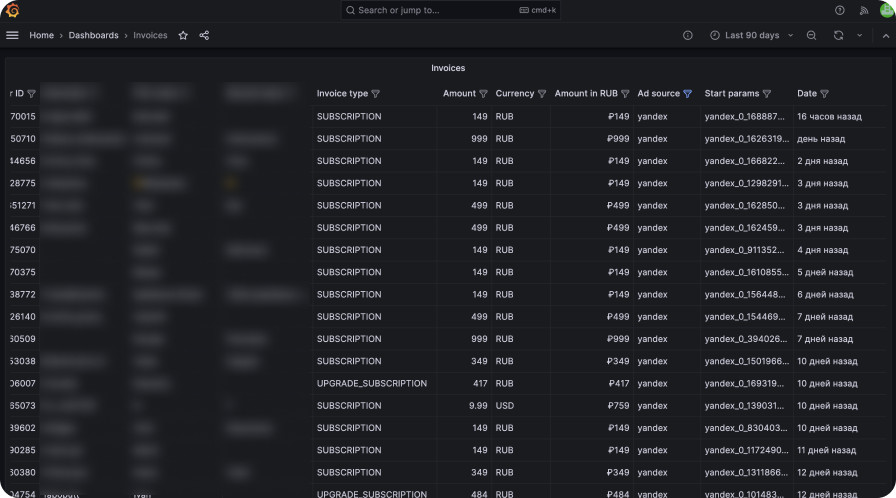Go to Home breadcrumb

click(41, 35)
